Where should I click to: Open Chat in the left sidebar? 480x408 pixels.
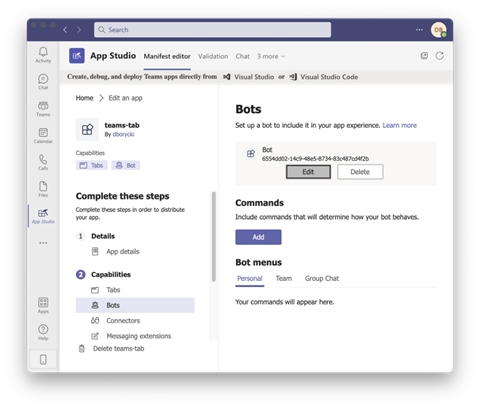pyautogui.click(x=43, y=82)
